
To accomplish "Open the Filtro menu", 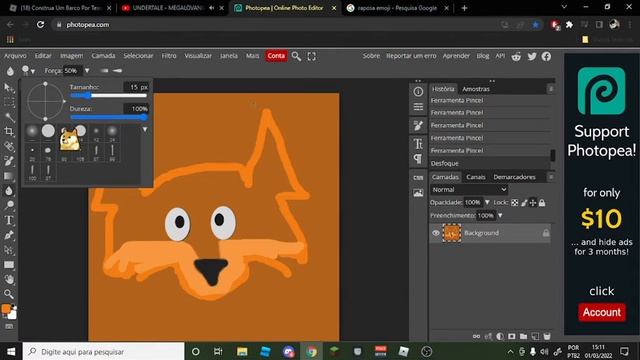I will pos(169,56).
